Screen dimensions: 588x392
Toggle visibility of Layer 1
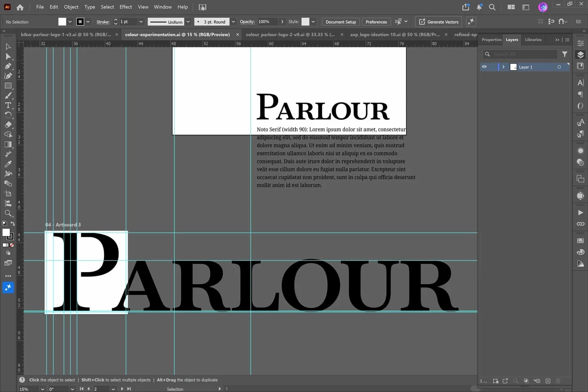pos(484,67)
